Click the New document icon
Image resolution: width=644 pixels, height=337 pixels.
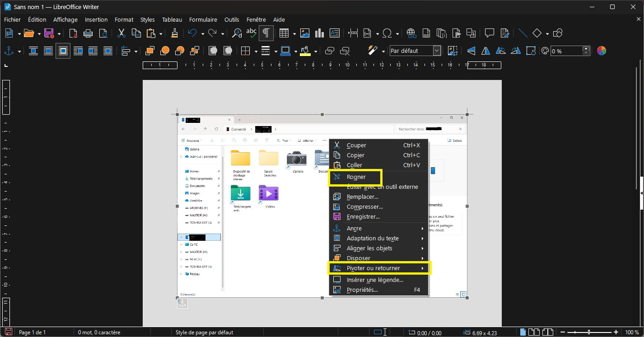click(x=9, y=33)
